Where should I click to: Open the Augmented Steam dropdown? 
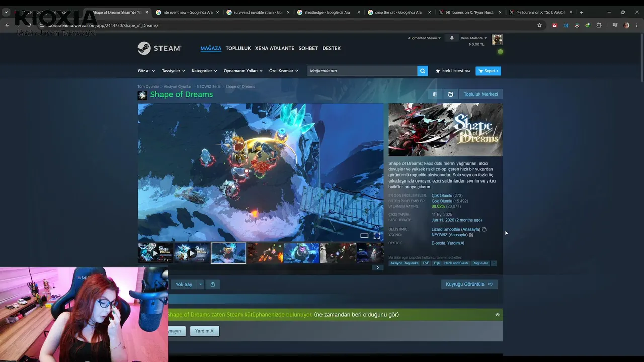point(424,38)
